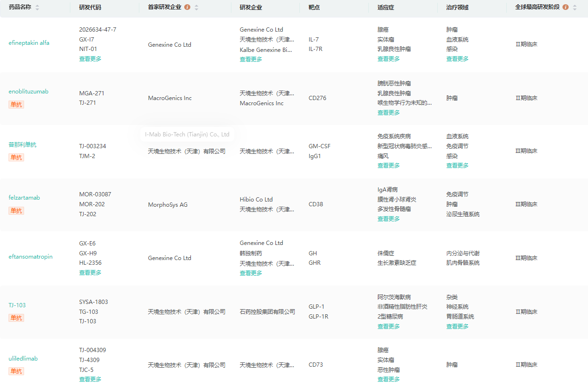Select 研发企业 column header
This screenshot has width=588, height=387.
(251, 8)
